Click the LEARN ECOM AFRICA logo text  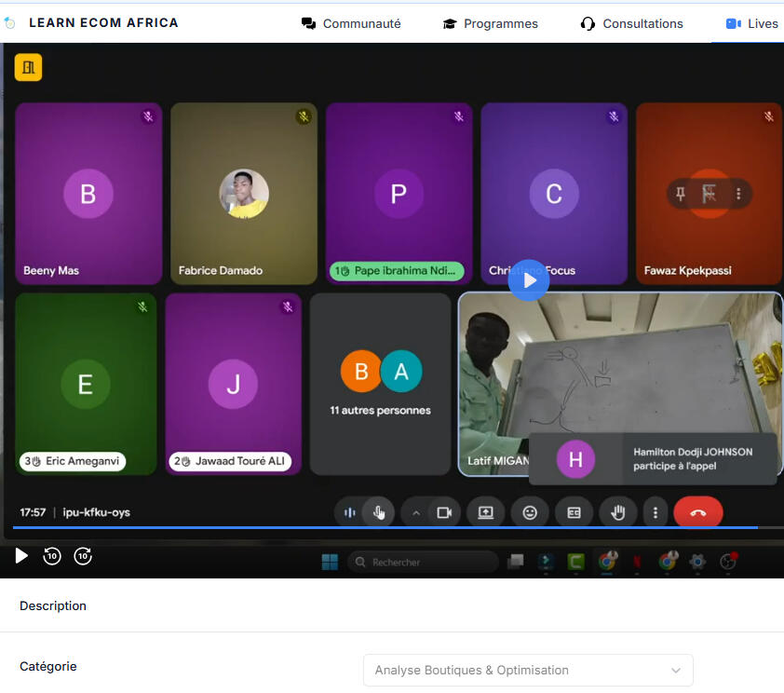pyautogui.click(x=103, y=23)
